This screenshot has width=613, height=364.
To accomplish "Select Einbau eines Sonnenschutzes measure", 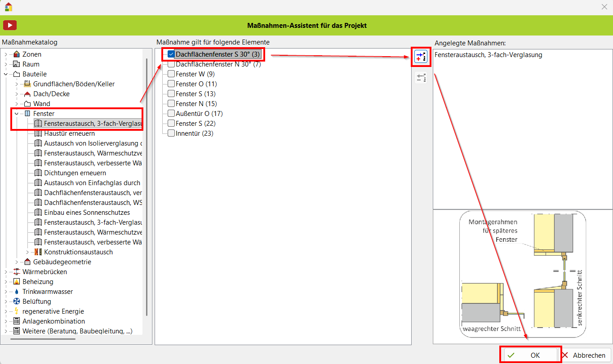I will [87, 213].
